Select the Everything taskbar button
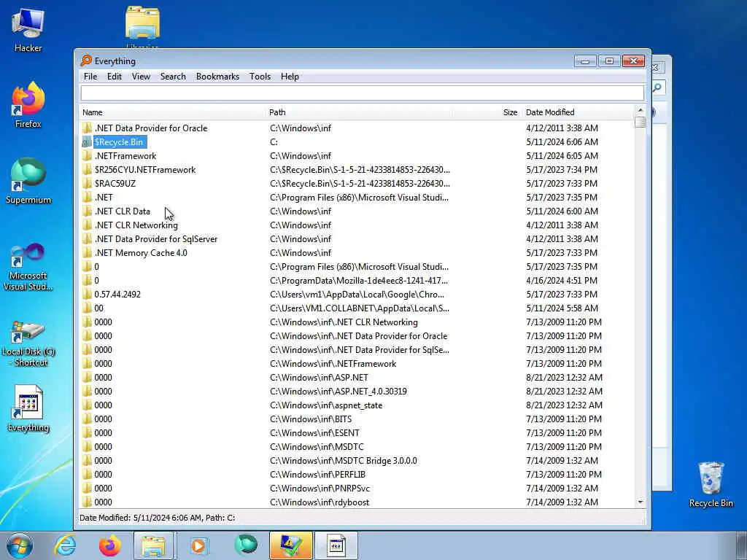 coord(336,545)
